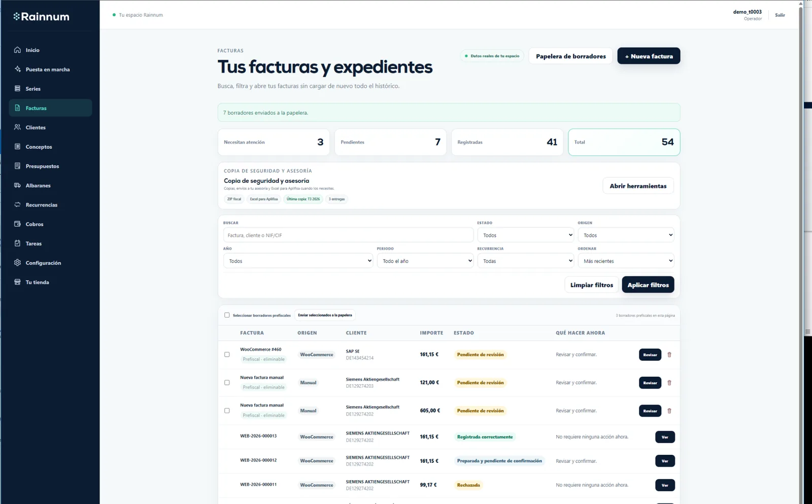Open the Recurrencia dropdown
The image size is (812, 504).
coord(526,261)
